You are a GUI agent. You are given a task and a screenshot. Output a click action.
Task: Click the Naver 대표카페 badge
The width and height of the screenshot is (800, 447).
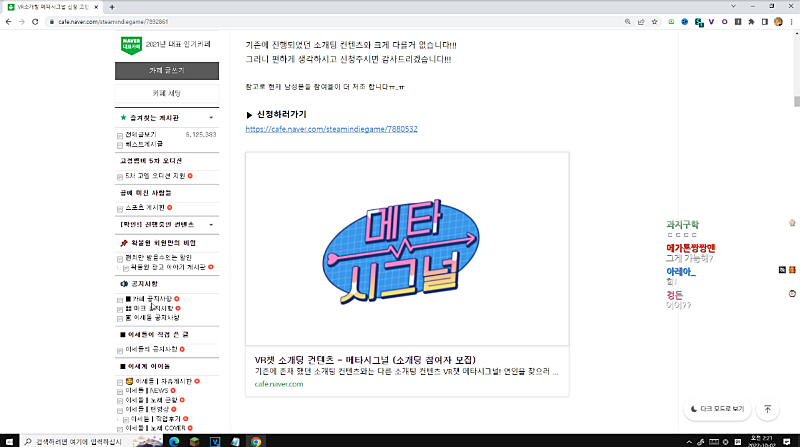pos(131,45)
